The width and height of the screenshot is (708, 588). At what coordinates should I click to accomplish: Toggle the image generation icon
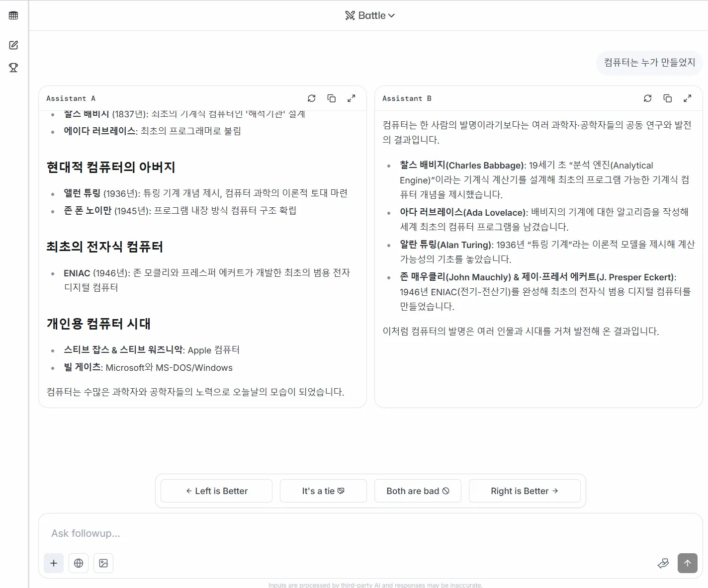tap(103, 563)
